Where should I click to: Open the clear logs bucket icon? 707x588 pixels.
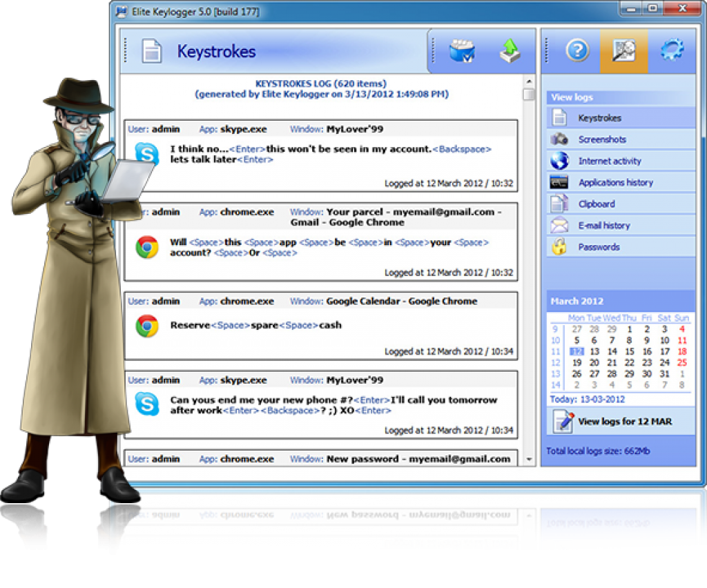pyautogui.click(x=462, y=50)
